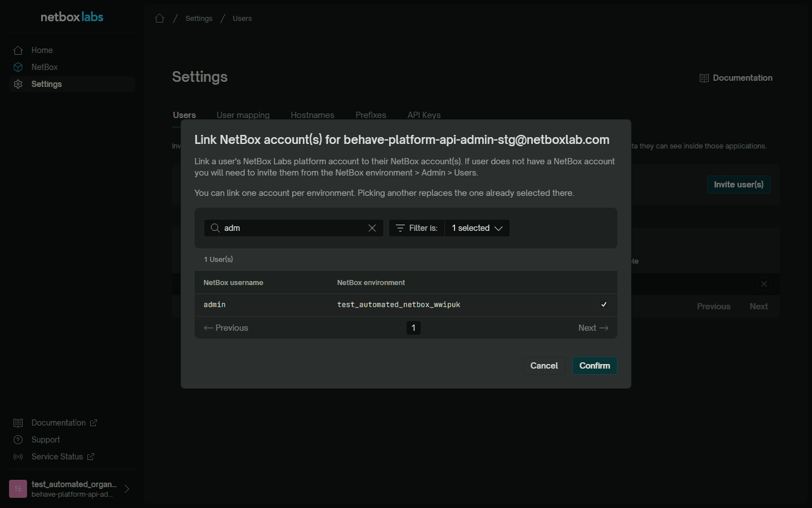
Task: Click the NetBox environment column header
Action: click(x=371, y=283)
